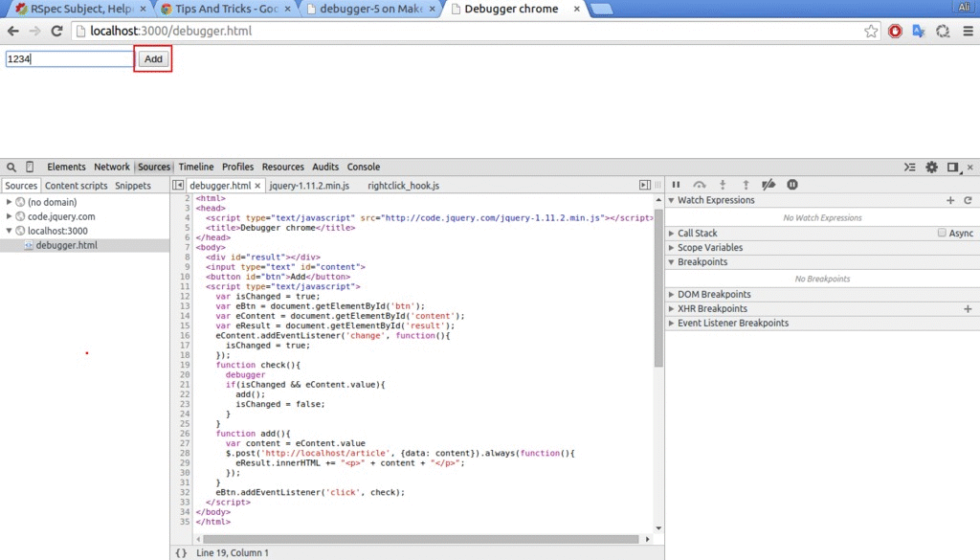Click the Resume script execution icon

click(677, 184)
